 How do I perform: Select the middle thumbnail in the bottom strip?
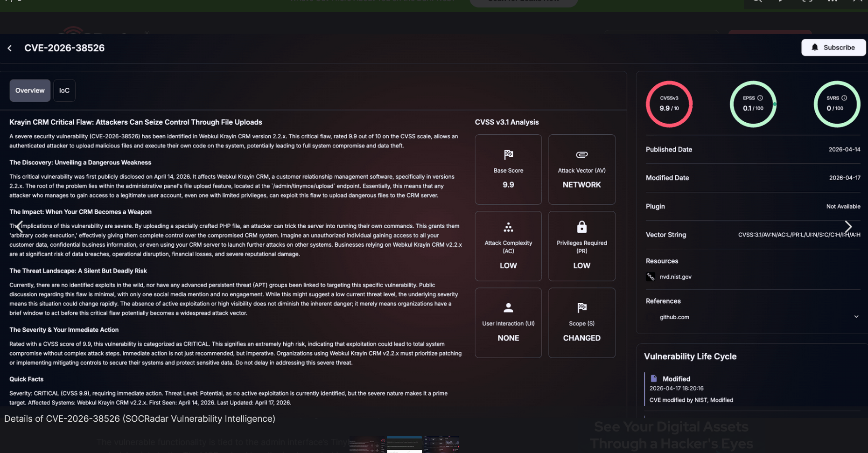point(404,444)
